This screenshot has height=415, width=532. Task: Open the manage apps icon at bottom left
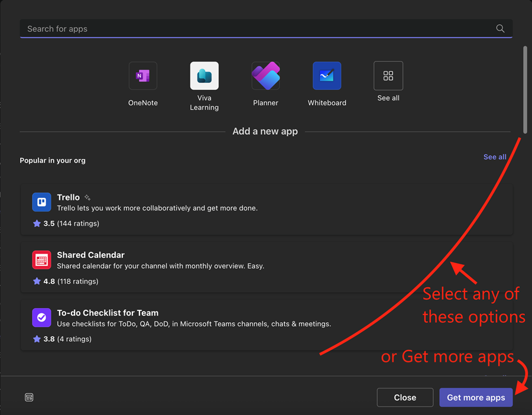29,397
